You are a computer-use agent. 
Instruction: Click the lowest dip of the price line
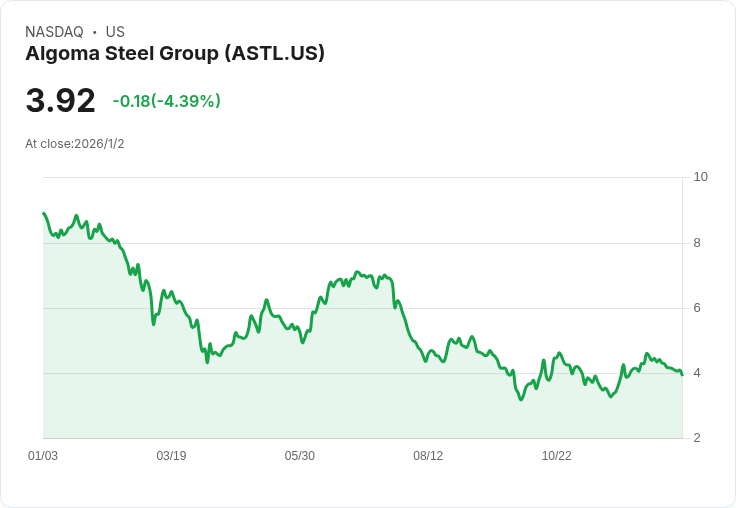520,399
